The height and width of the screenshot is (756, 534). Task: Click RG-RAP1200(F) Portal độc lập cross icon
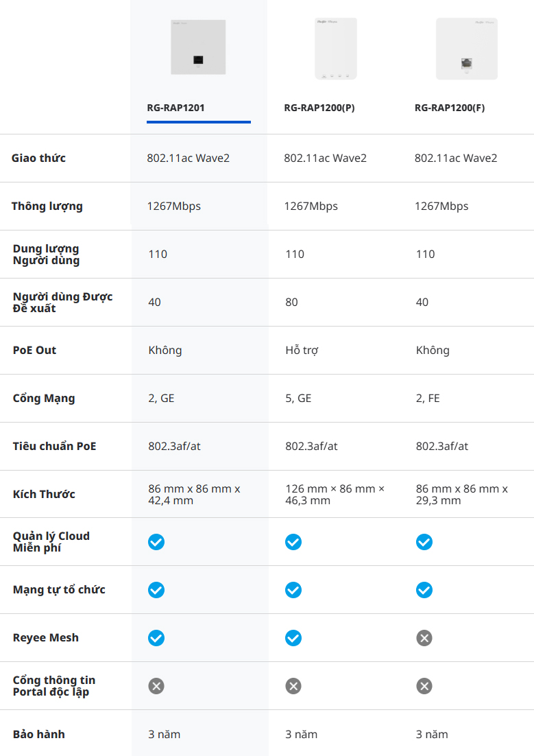pyautogui.click(x=424, y=686)
